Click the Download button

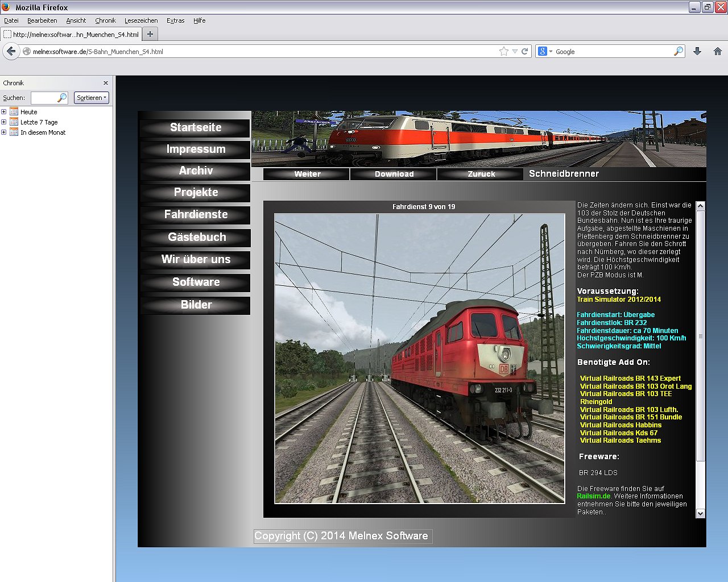394,174
